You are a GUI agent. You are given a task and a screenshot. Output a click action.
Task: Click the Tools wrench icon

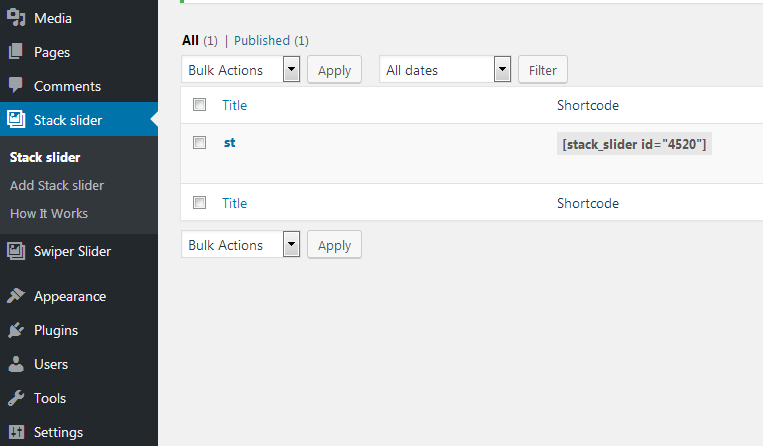pyautogui.click(x=16, y=398)
